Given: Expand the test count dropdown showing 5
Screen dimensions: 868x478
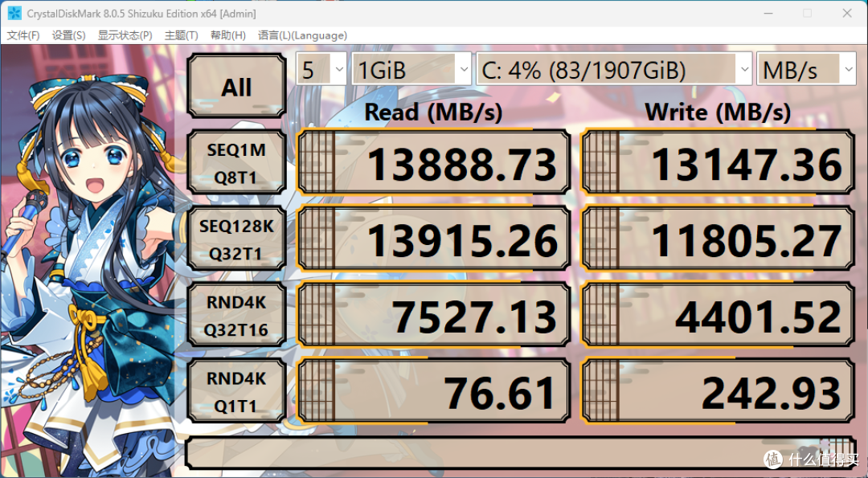Looking at the screenshot, I should click(321, 69).
